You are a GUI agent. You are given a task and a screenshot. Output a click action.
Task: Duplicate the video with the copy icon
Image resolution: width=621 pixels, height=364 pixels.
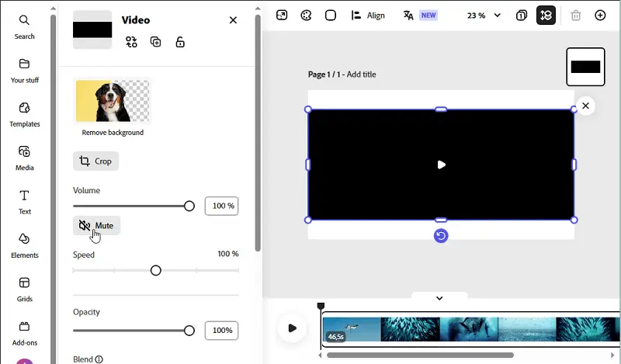[156, 42]
